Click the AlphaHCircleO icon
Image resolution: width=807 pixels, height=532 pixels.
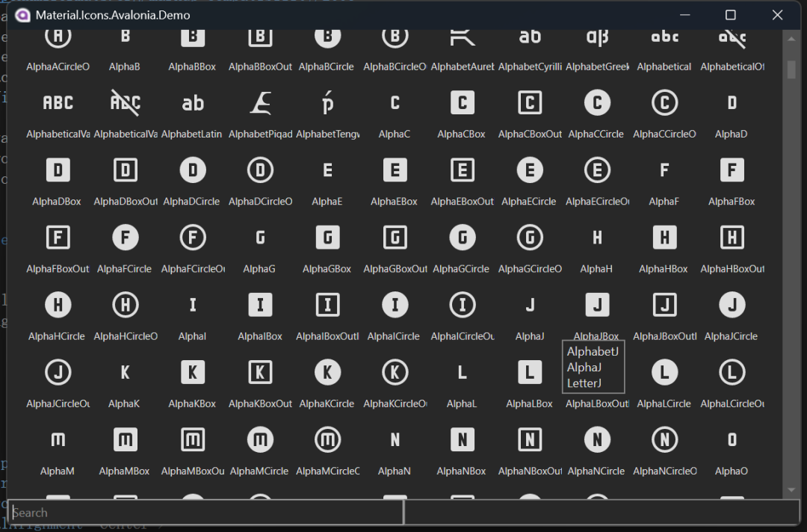tap(125, 304)
